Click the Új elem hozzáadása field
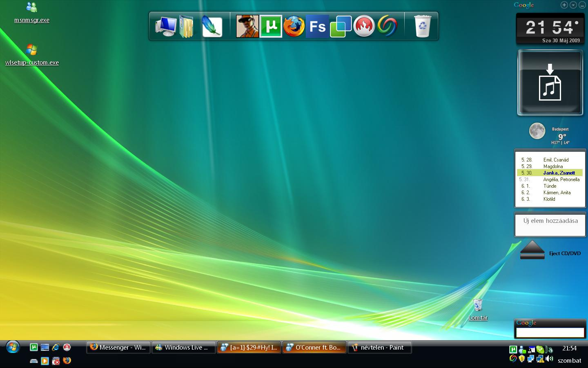This screenshot has height=368, width=588. click(x=550, y=224)
